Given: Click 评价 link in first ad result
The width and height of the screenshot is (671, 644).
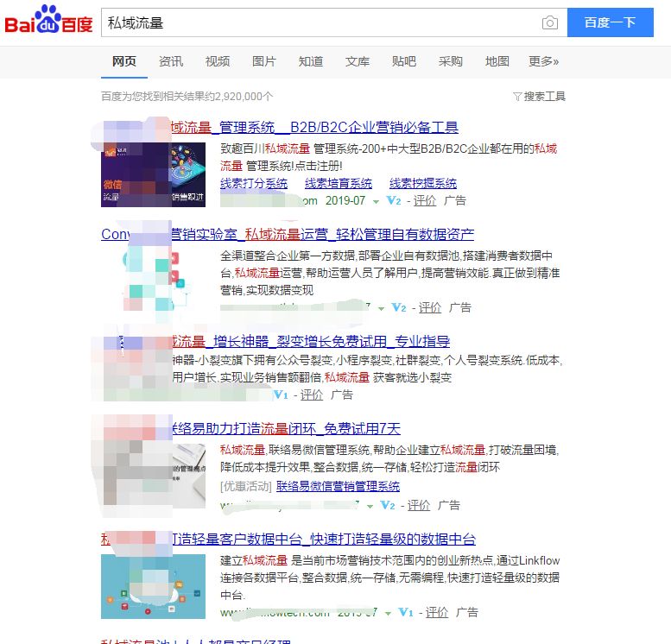Looking at the screenshot, I should tap(425, 200).
